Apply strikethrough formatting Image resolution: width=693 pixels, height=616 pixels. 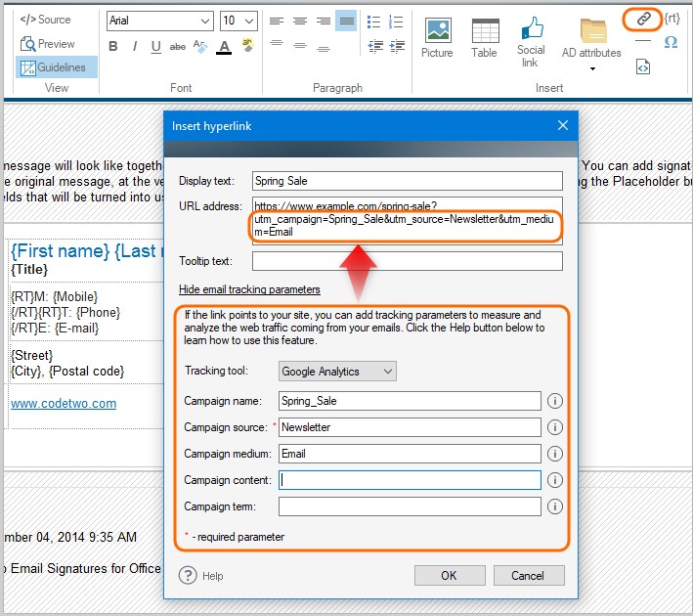click(x=178, y=46)
